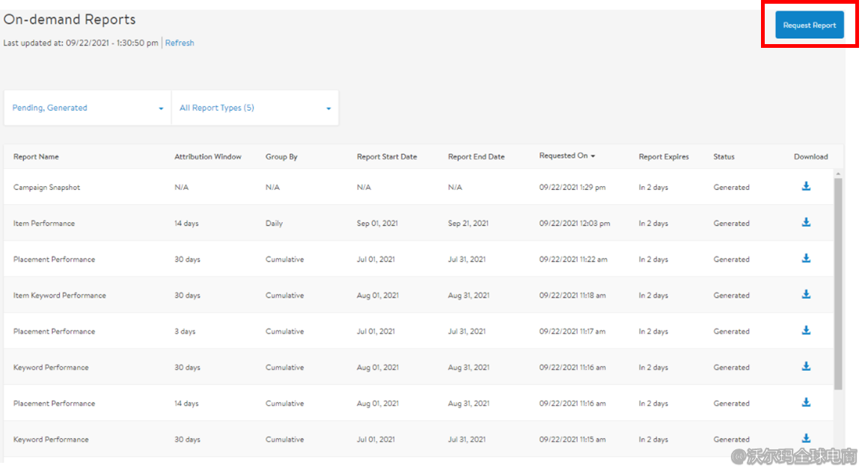
Task: Download Keyword Performance report requested 11:15 am
Action: [x=806, y=438]
